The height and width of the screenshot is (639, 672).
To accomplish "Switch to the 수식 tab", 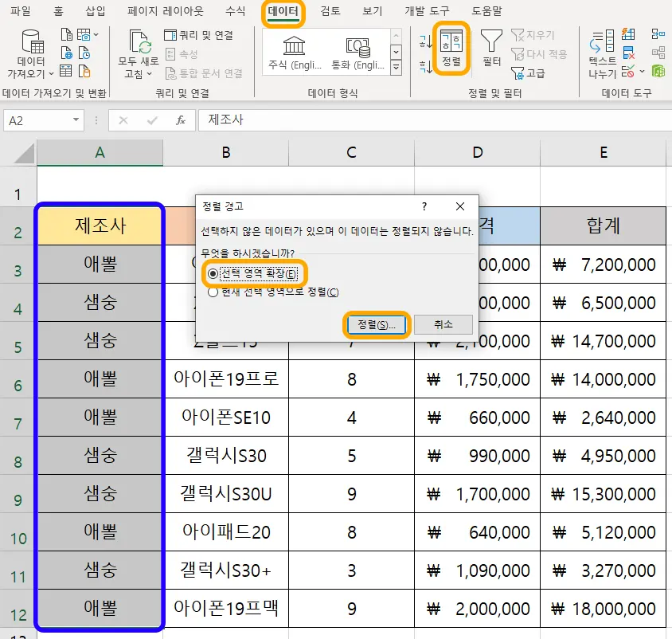I will pyautogui.click(x=236, y=10).
